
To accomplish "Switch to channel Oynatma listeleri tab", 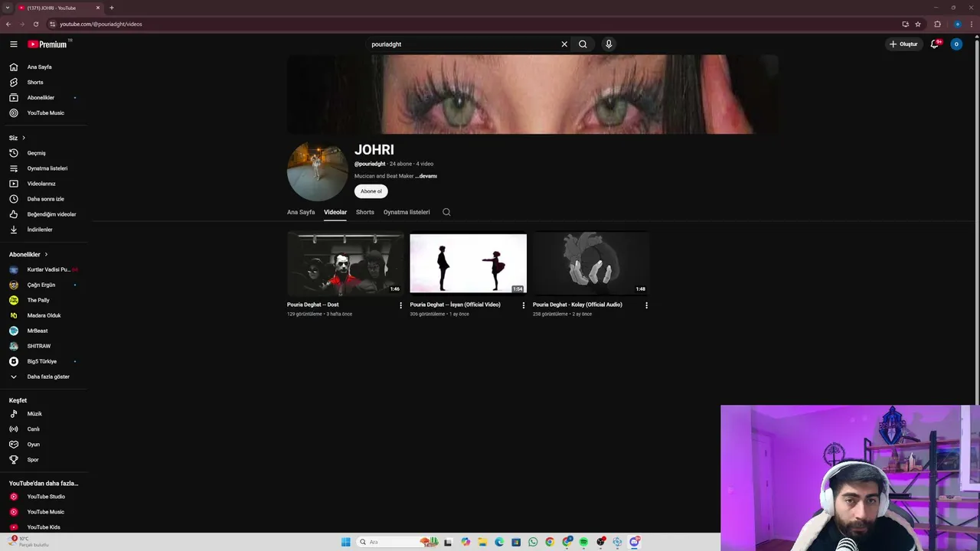I will click(x=407, y=212).
